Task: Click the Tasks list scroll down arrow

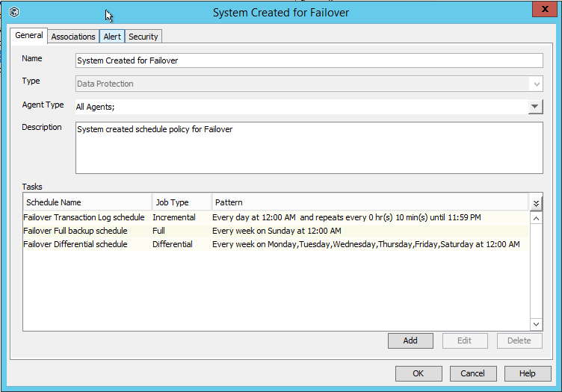Action: pos(536,324)
